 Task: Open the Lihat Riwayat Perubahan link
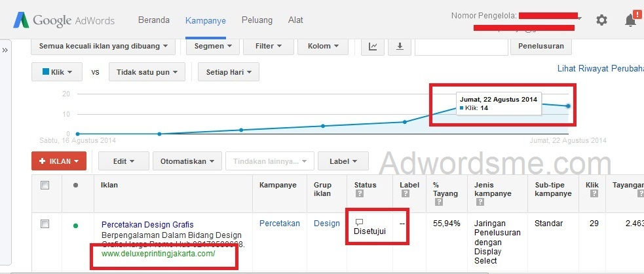point(601,68)
